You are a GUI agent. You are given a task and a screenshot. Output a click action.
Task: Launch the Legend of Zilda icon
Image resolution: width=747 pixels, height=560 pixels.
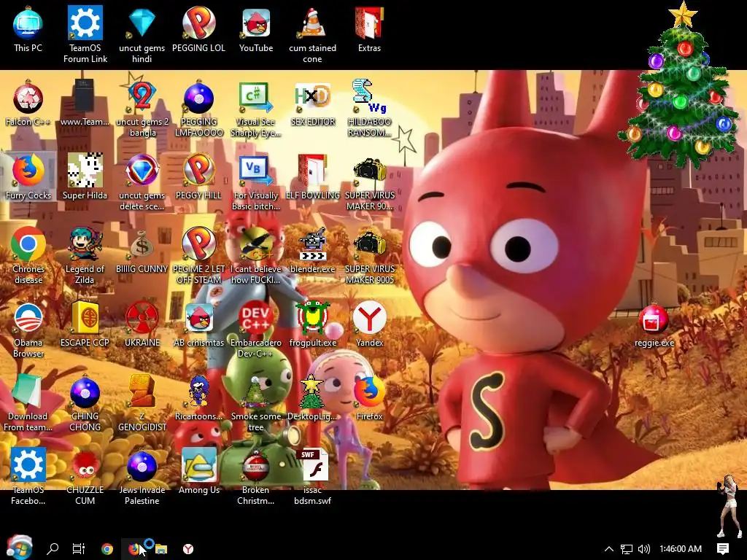point(85,256)
